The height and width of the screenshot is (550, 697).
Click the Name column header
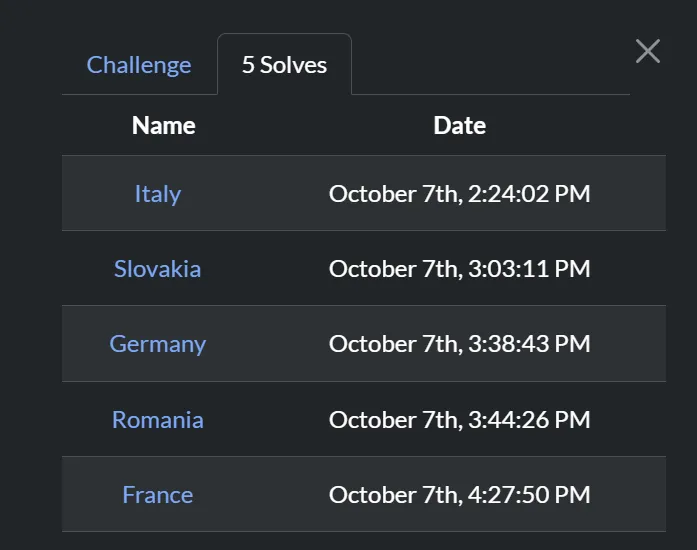click(x=164, y=126)
